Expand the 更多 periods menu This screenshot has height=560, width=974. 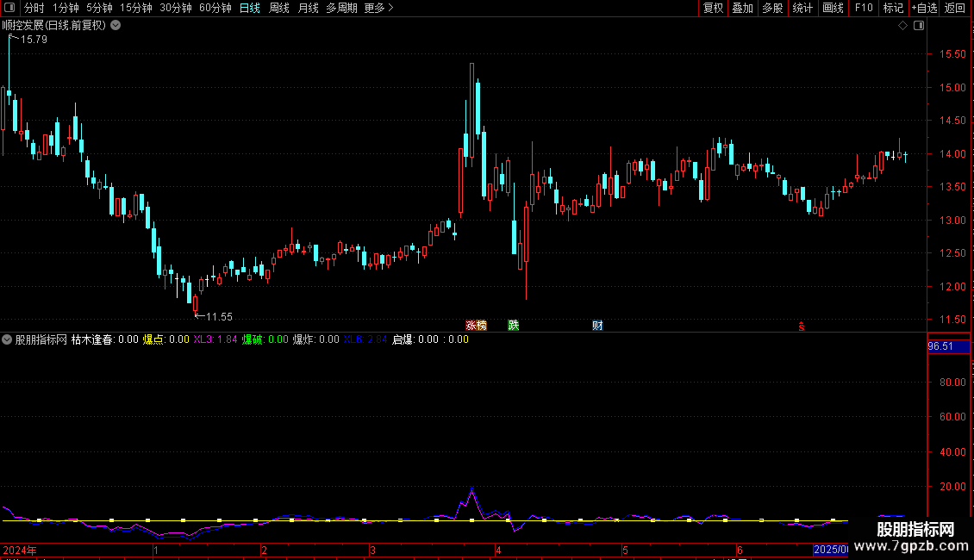pyautogui.click(x=378, y=8)
